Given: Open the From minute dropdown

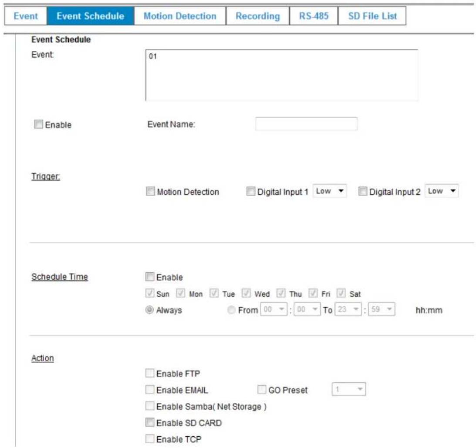Looking at the screenshot, I should click(307, 309).
